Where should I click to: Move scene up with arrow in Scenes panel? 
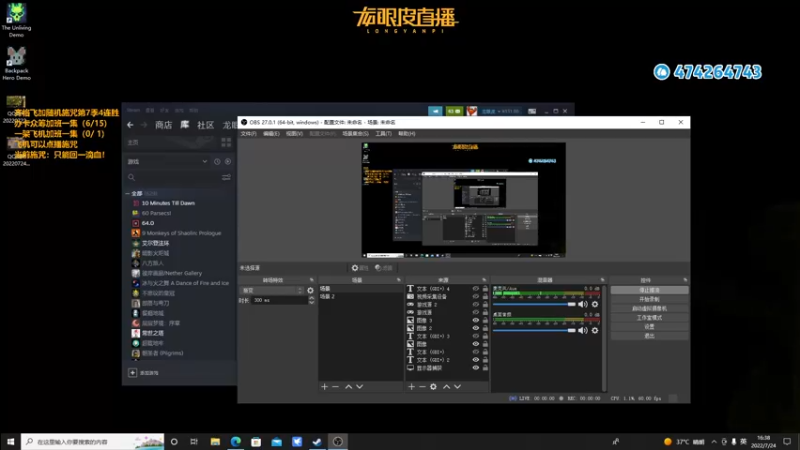coord(348,387)
